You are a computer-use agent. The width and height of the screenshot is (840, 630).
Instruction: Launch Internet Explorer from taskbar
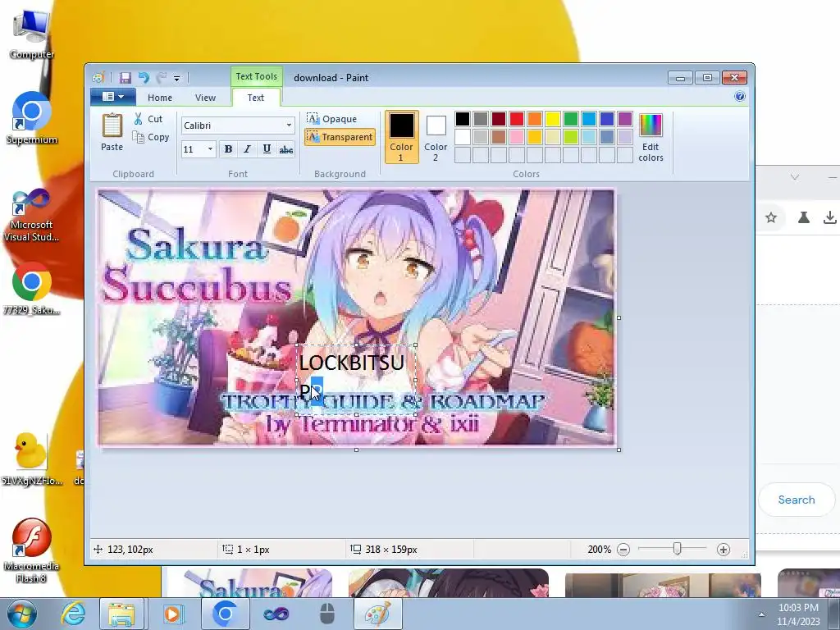72,614
